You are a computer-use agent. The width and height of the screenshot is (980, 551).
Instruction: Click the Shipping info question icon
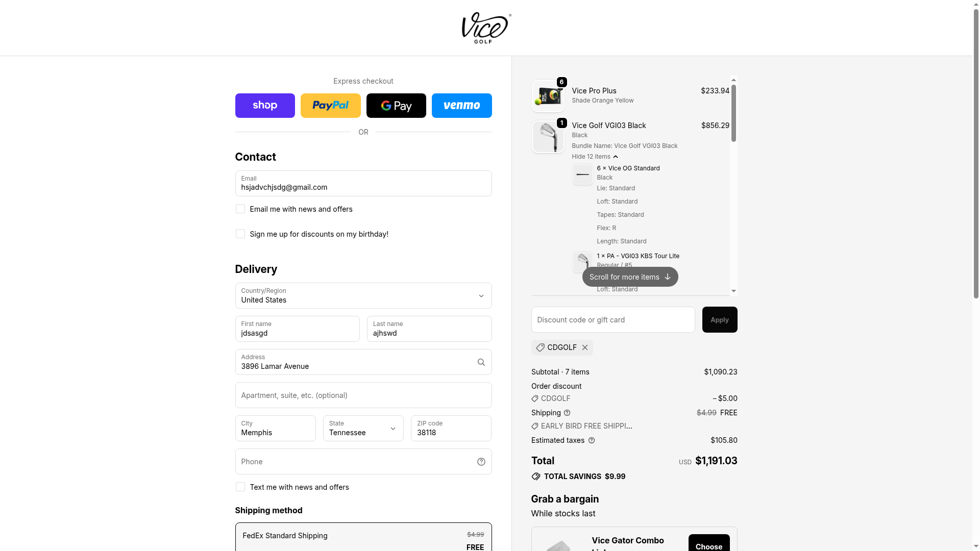(x=567, y=413)
